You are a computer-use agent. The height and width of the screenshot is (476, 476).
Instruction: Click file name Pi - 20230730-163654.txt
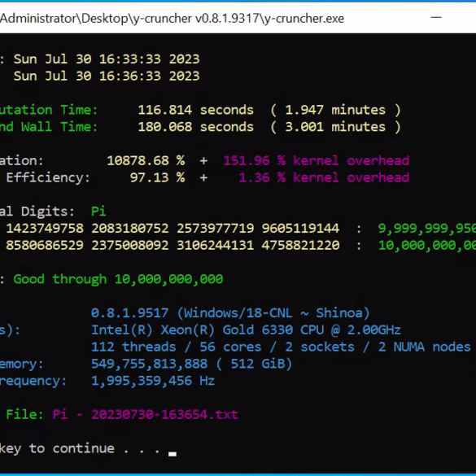pyautogui.click(x=145, y=415)
